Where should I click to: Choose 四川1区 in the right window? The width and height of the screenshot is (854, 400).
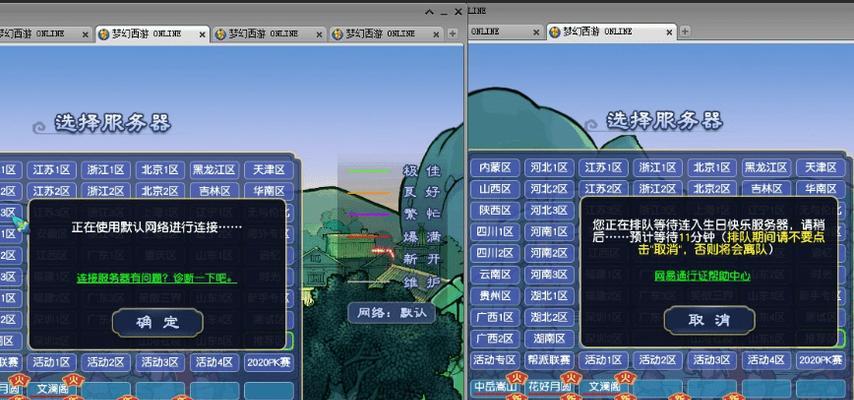(x=495, y=232)
